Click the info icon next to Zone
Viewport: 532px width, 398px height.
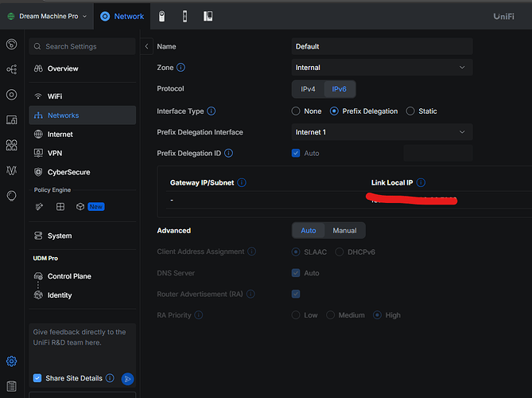point(181,68)
